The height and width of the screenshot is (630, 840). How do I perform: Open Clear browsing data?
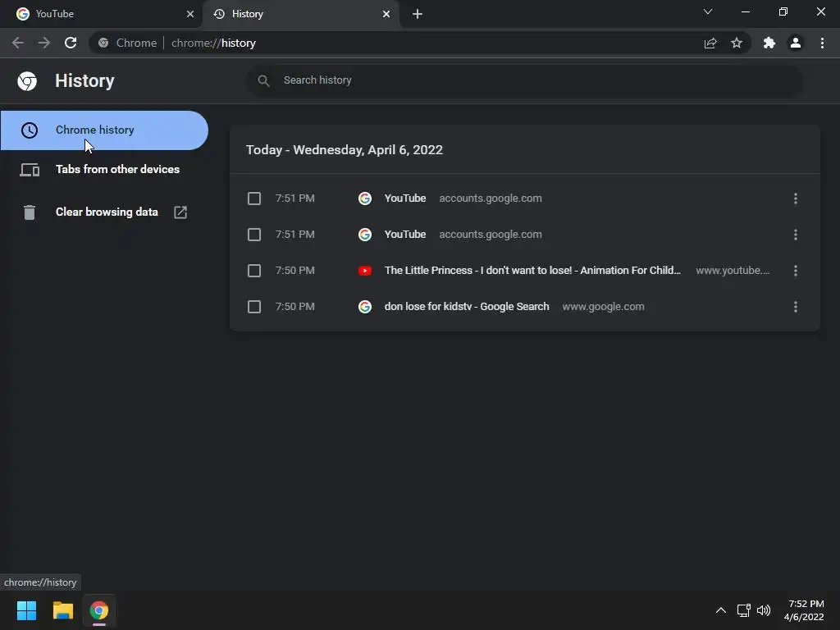click(107, 212)
